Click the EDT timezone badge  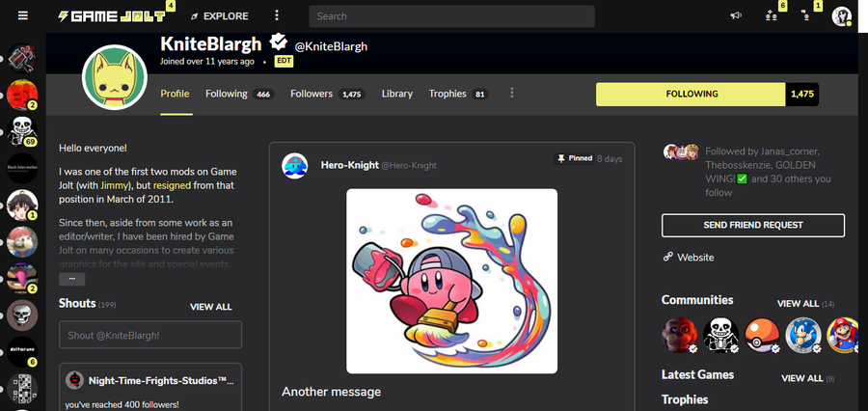284,62
